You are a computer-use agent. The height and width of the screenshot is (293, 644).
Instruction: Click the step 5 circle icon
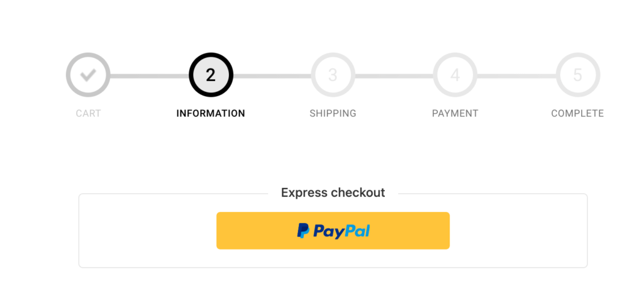(x=577, y=75)
